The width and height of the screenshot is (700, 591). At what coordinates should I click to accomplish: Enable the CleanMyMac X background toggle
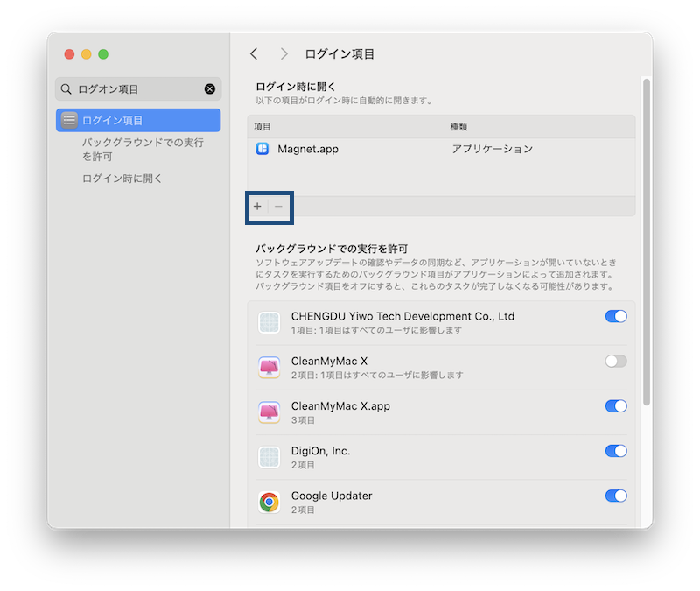coord(616,361)
